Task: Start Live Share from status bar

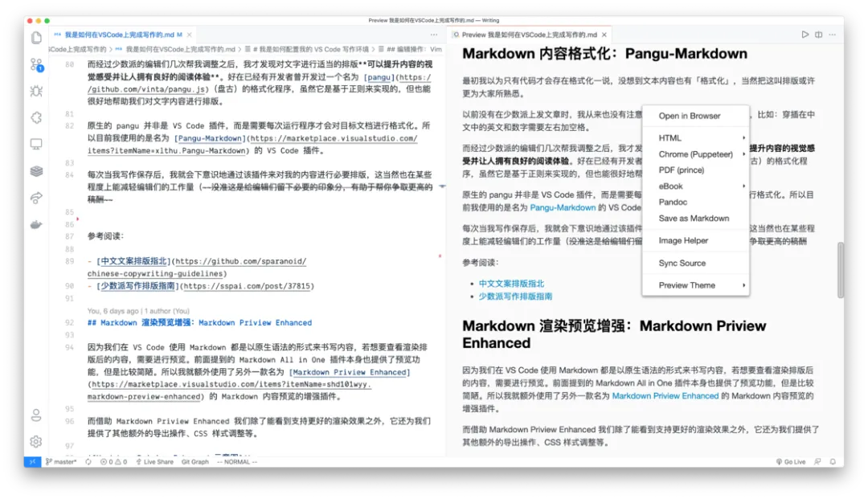Action: click(154, 461)
